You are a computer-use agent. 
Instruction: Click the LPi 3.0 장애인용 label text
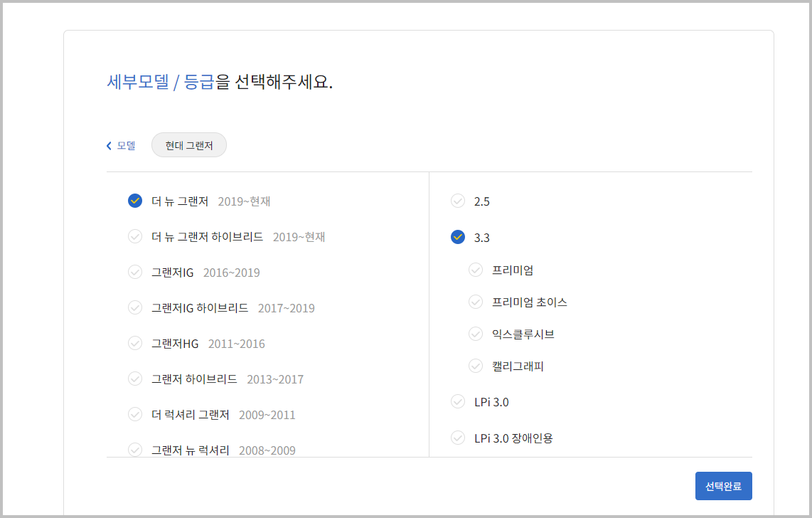point(513,438)
